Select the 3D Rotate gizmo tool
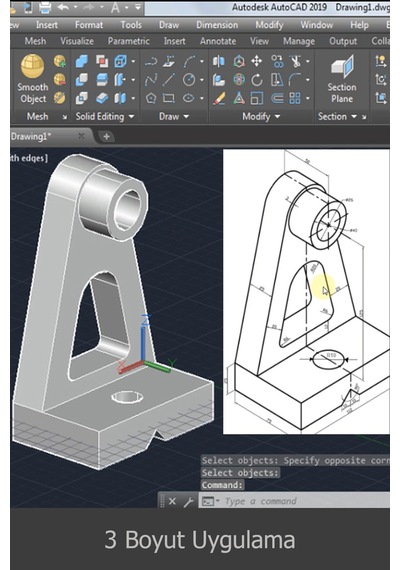The image size is (400, 570). point(239,79)
